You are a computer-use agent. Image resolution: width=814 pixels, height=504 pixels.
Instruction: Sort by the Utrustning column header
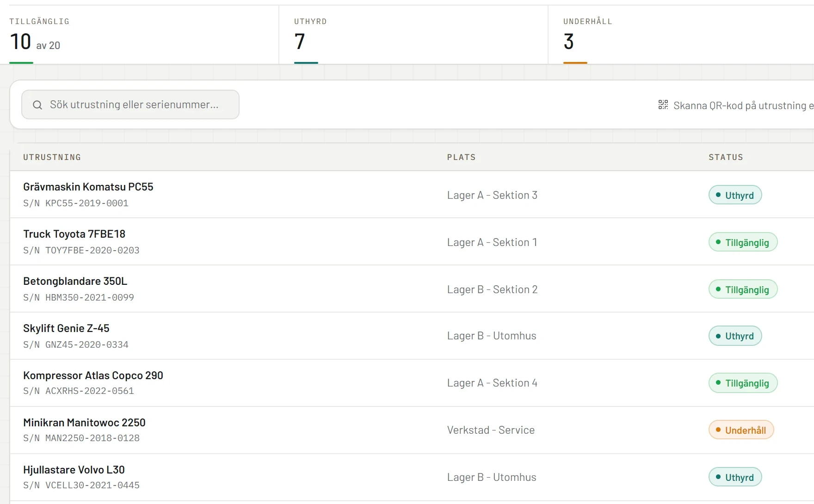point(52,157)
